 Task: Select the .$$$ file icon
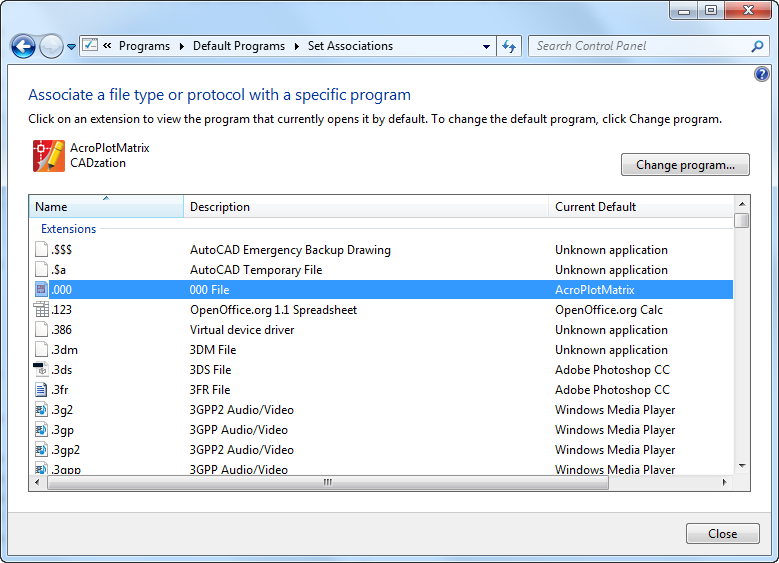pyautogui.click(x=41, y=249)
